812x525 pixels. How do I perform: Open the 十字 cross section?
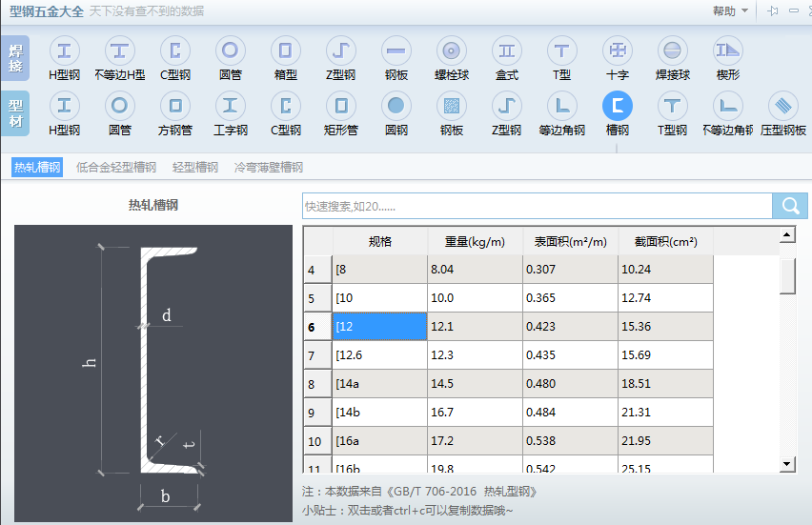618,50
